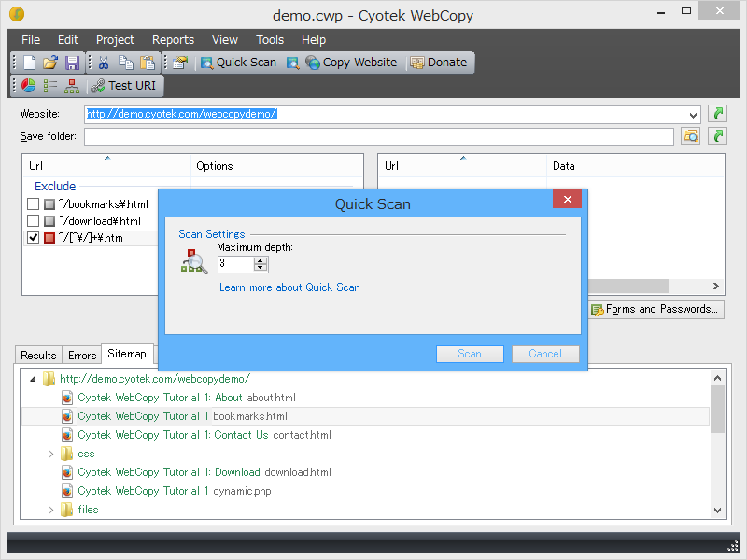The width and height of the screenshot is (747, 560).
Task: Sort rules list by Url column header
Action: click(x=106, y=166)
